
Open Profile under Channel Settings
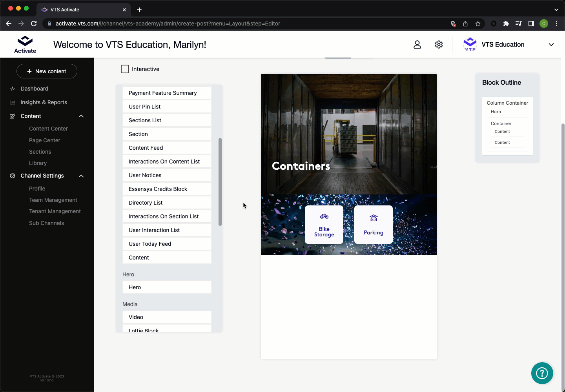click(37, 189)
